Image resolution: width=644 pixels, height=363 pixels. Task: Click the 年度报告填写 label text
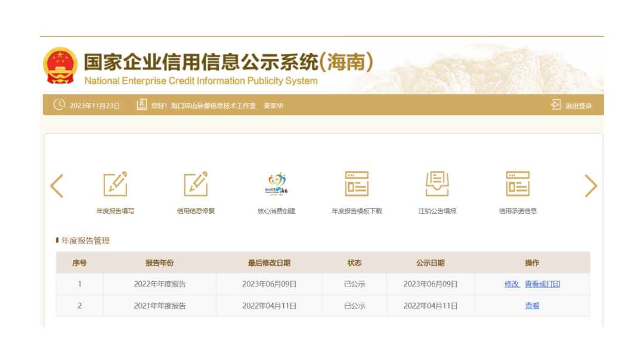point(116,211)
